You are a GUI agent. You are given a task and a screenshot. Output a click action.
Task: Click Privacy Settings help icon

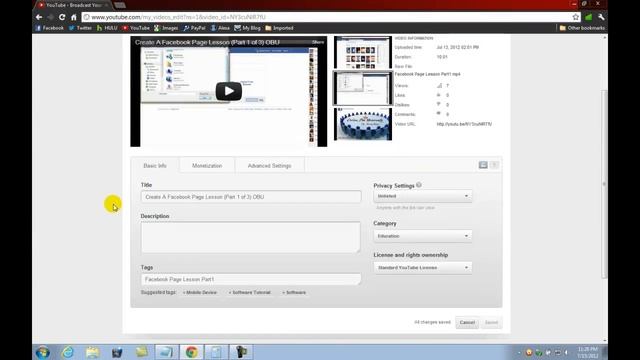419,185
